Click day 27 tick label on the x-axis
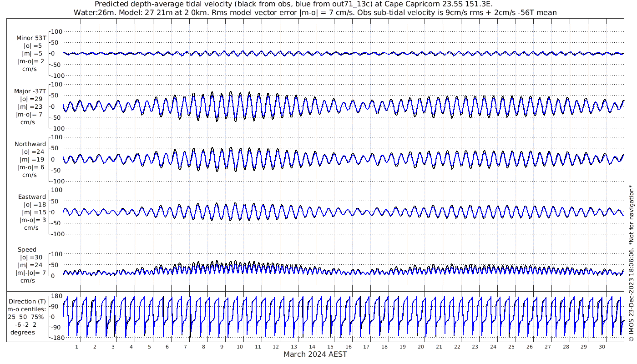This screenshot has height=364, width=637. (547, 347)
